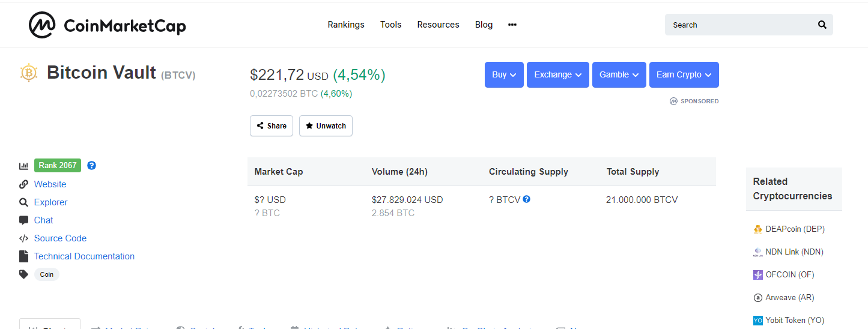Click the DEAPcoin logo icon
This screenshot has height=329, width=868.
(x=757, y=229)
